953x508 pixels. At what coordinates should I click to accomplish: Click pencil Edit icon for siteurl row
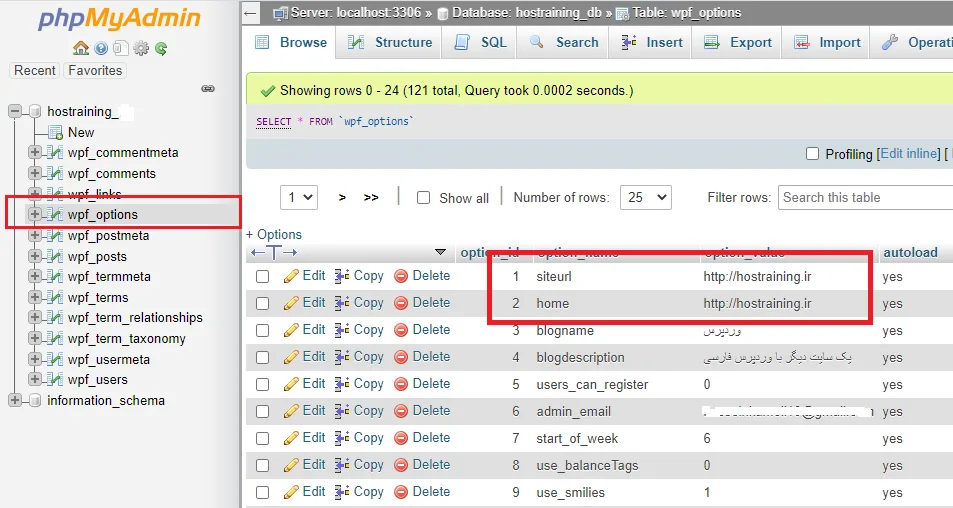pos(291,276)
